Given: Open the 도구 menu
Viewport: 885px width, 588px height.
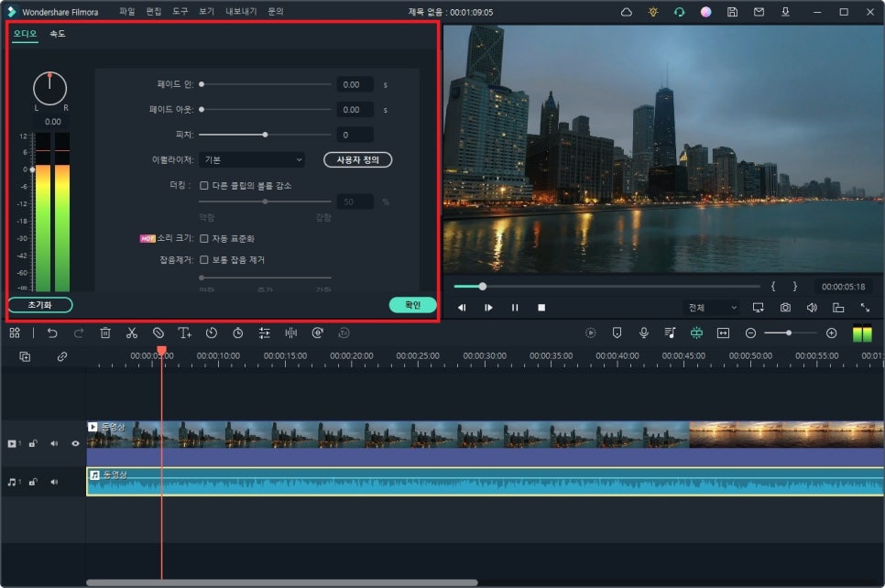Looking at the screenshot, I should (x=180, y=12).
